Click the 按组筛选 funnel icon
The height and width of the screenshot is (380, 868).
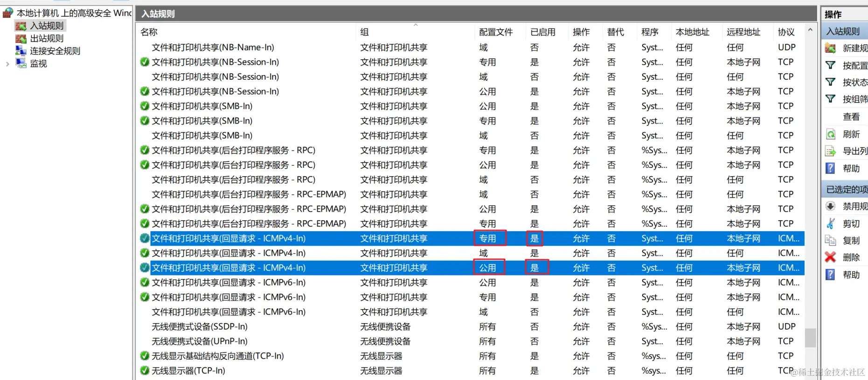point(830,99)
